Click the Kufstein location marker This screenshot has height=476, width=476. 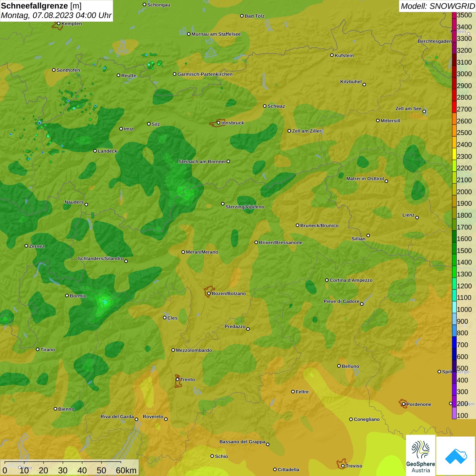(332, 55)
